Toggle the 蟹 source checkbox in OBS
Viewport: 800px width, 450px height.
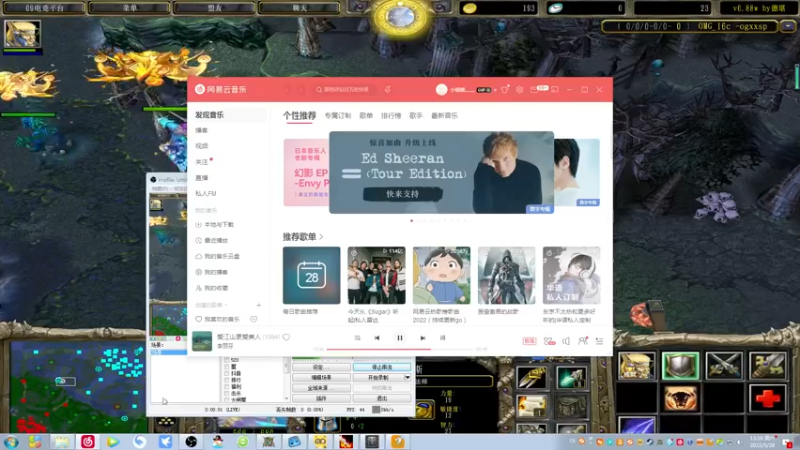(x=227, y=367)
